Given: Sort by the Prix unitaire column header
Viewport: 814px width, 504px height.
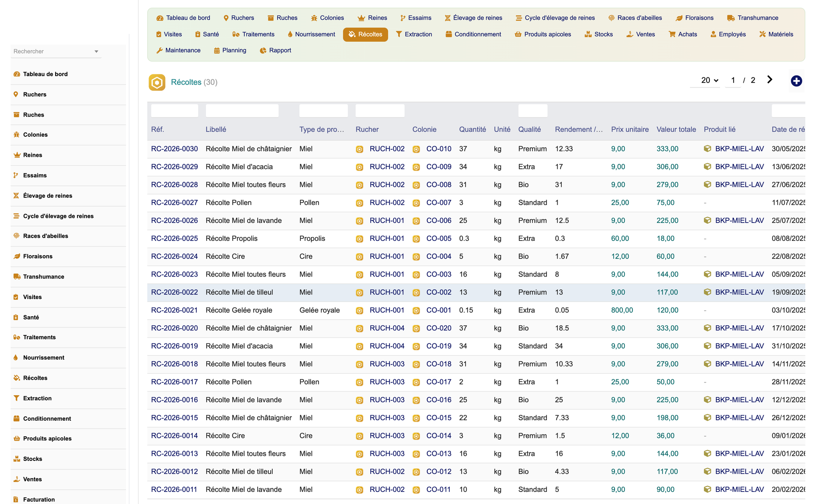Looking at the screenshot, I should [630, 130].
